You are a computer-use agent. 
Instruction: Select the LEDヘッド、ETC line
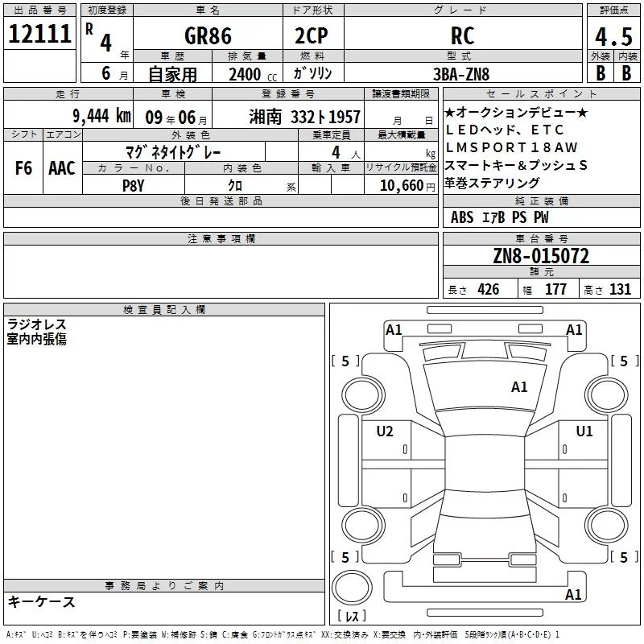click(x=505, y=130)
